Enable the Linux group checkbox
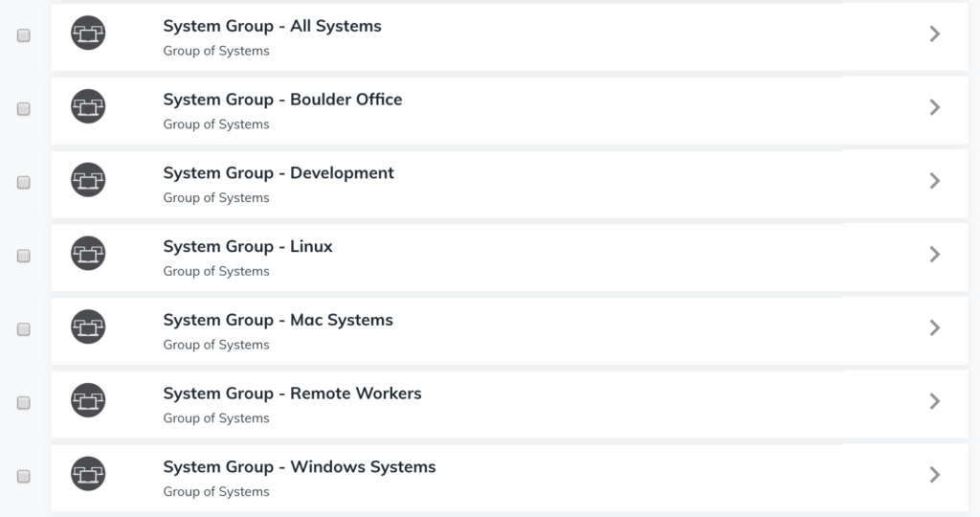 [24, 256]
